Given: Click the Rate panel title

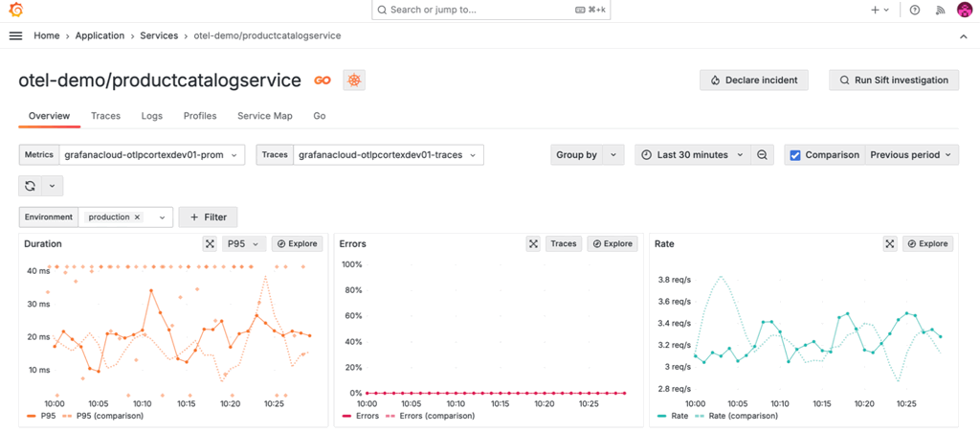Looking at the screenshot, I should (x=664, y=244).
